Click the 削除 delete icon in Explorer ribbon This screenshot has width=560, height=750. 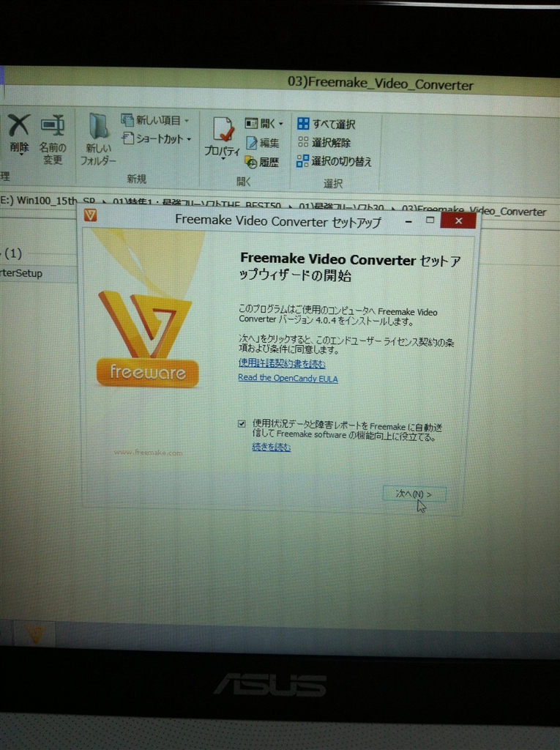click(x=18, y=125)
